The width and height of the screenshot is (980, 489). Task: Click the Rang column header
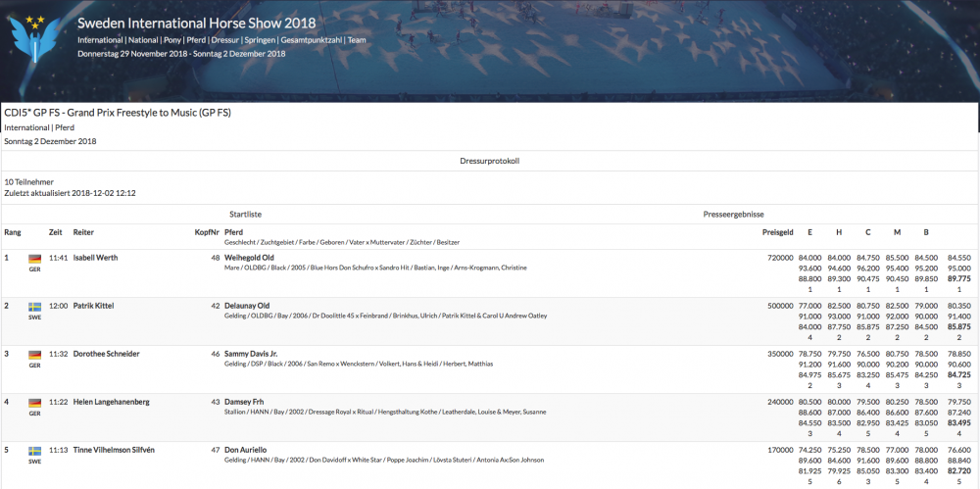[x=13, y=232]
